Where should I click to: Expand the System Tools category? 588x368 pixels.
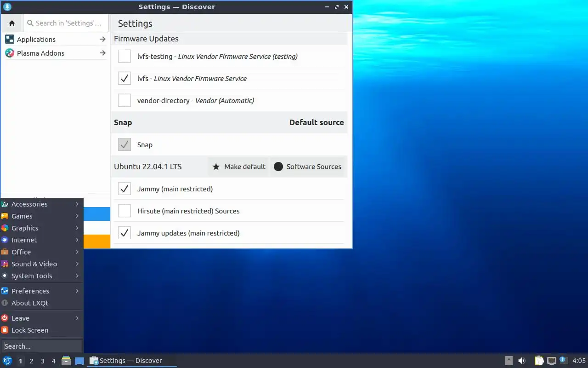(41, 276)
